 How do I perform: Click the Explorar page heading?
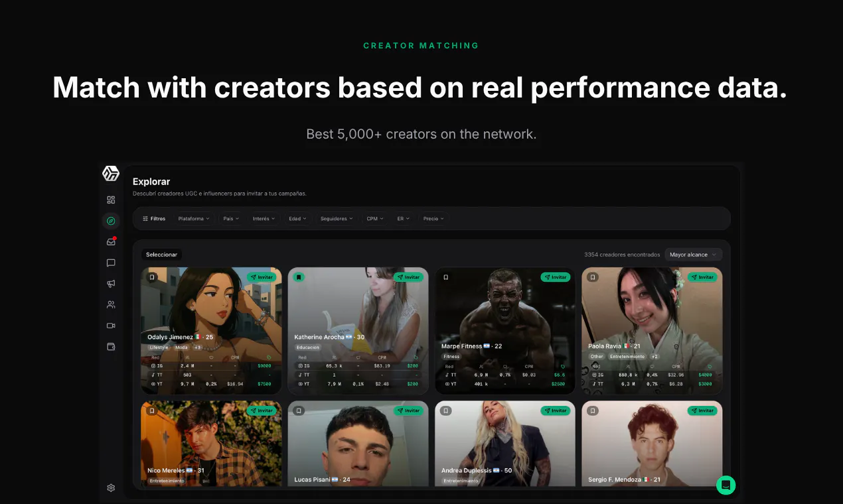pyautogui.click(x=151, y=182)
